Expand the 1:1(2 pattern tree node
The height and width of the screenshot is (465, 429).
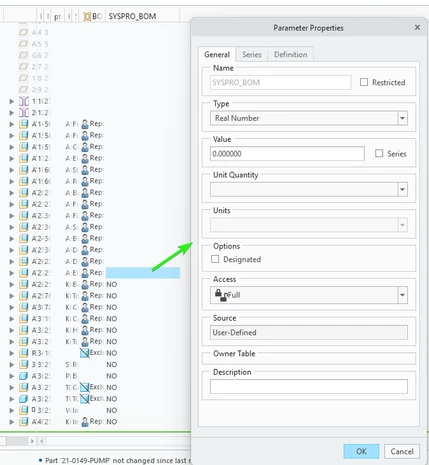tap(12, 101)
